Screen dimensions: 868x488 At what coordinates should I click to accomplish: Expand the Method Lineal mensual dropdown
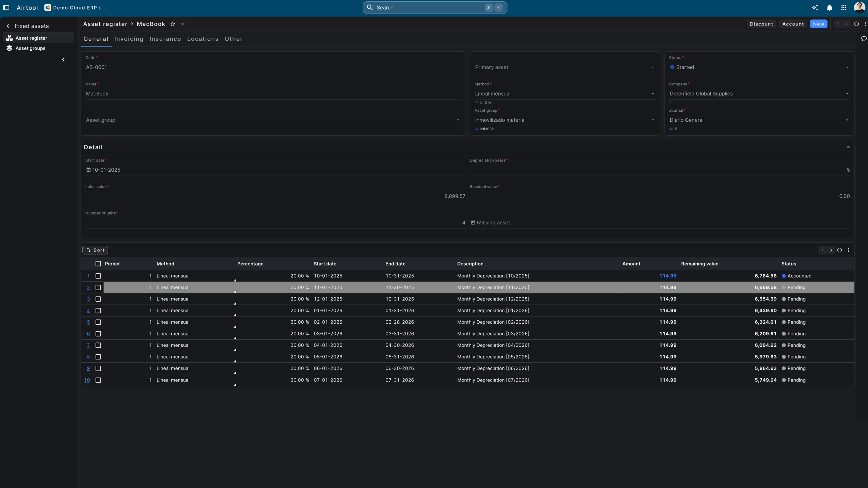coord(564,94)
